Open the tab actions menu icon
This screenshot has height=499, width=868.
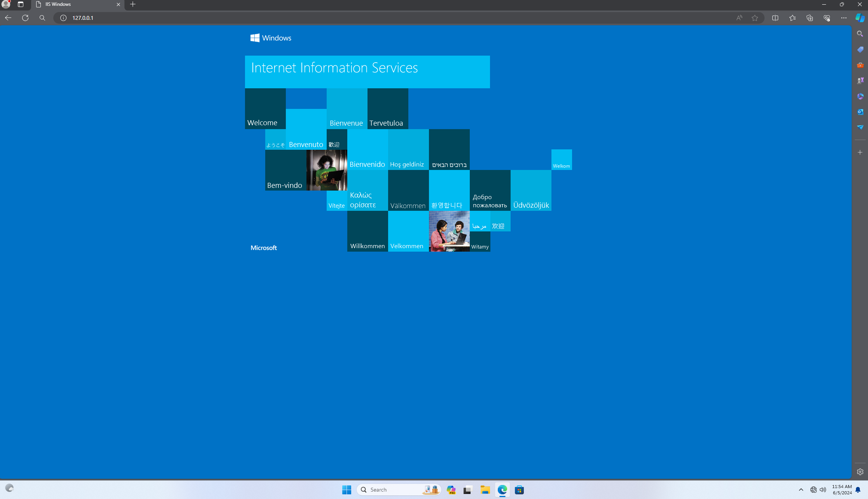point(21,4)
